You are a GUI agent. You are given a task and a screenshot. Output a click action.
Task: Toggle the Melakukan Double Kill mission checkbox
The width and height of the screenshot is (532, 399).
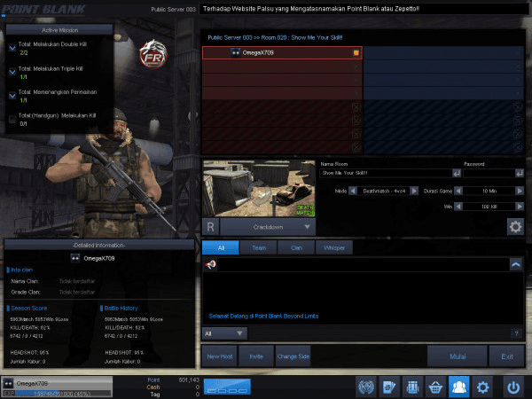click(12, 48)
